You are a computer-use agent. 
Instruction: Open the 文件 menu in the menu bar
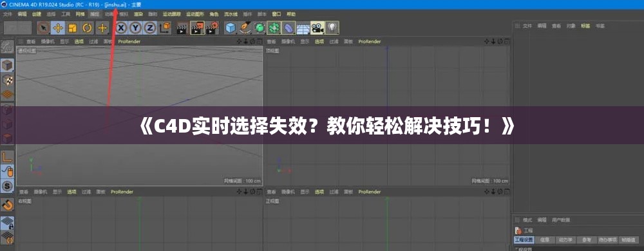coord(7,14)
